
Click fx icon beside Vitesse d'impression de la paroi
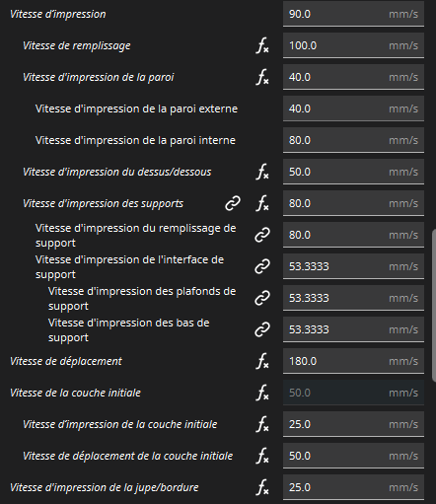262,77
